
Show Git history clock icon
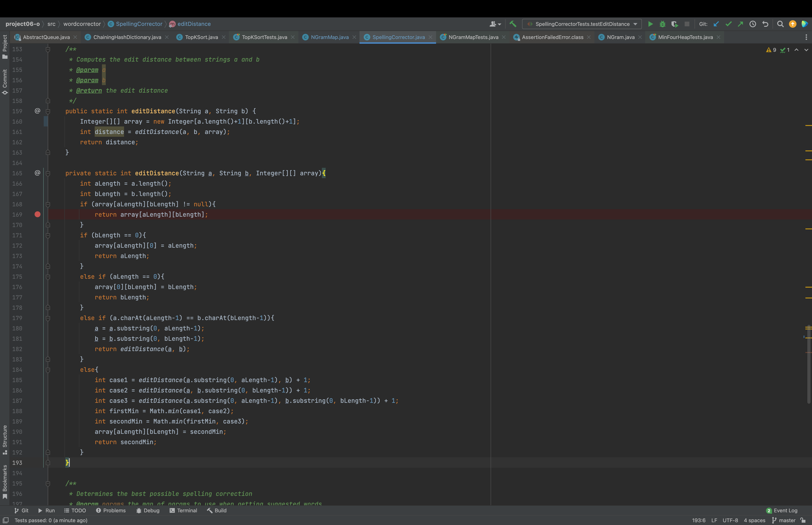click(753, 24)
